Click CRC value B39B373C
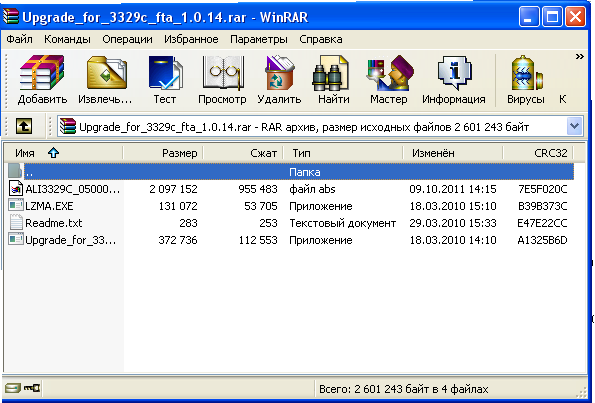The image size is (595, 403). click(x=543, y=206)
